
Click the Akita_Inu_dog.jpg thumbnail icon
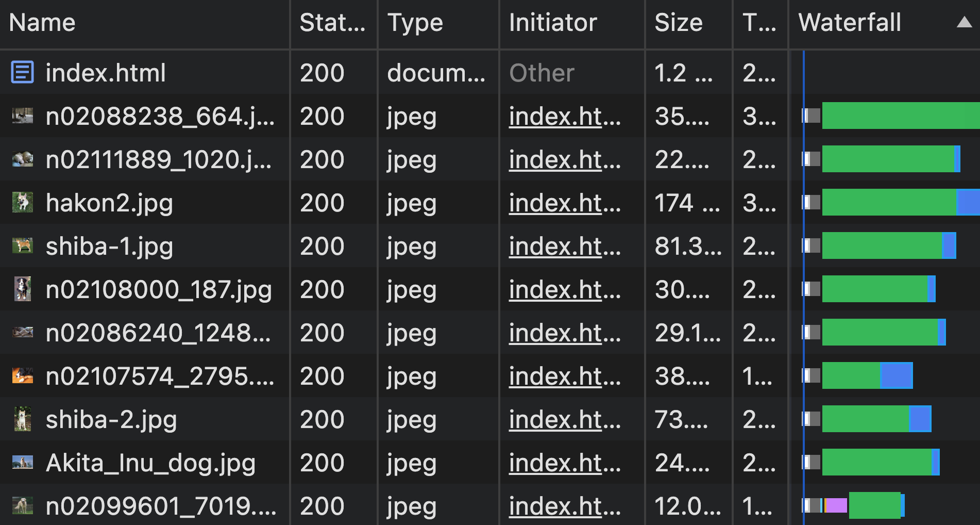tap(22, 463)
